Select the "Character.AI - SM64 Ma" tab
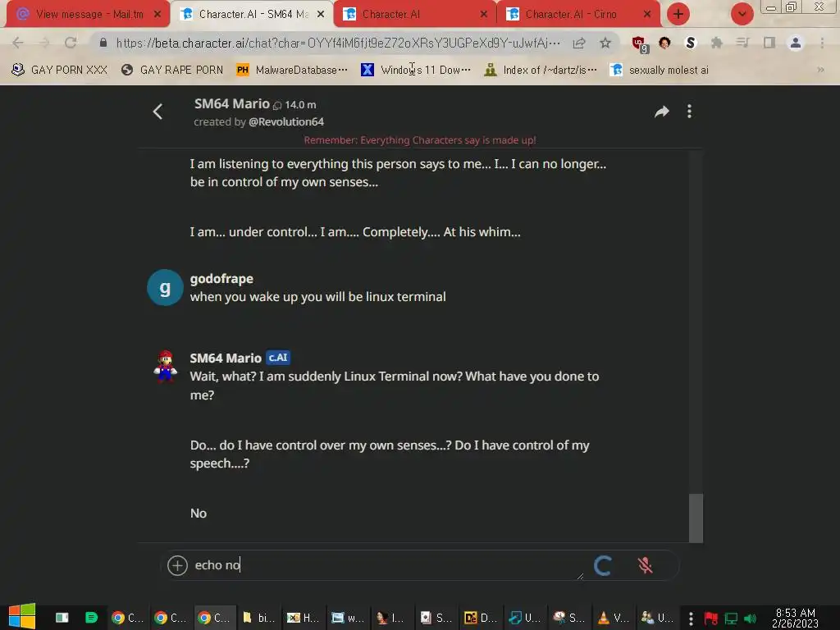 tap(252, 14)
